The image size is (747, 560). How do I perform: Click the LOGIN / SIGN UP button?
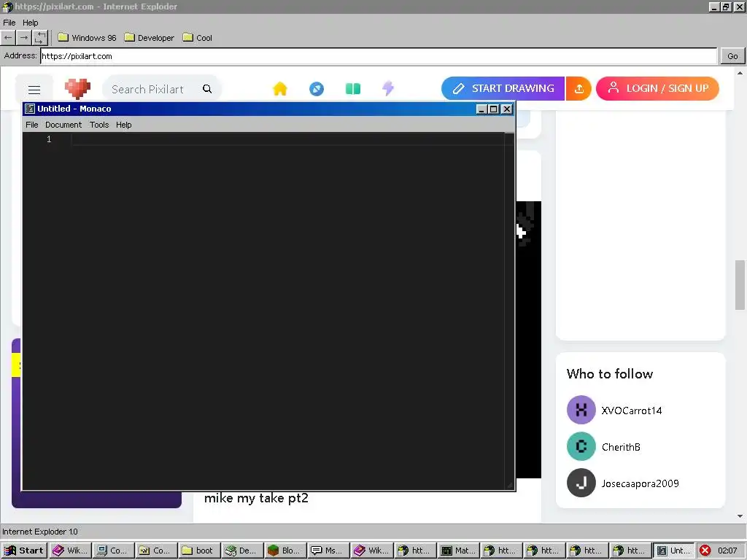(x=657, y=88)
